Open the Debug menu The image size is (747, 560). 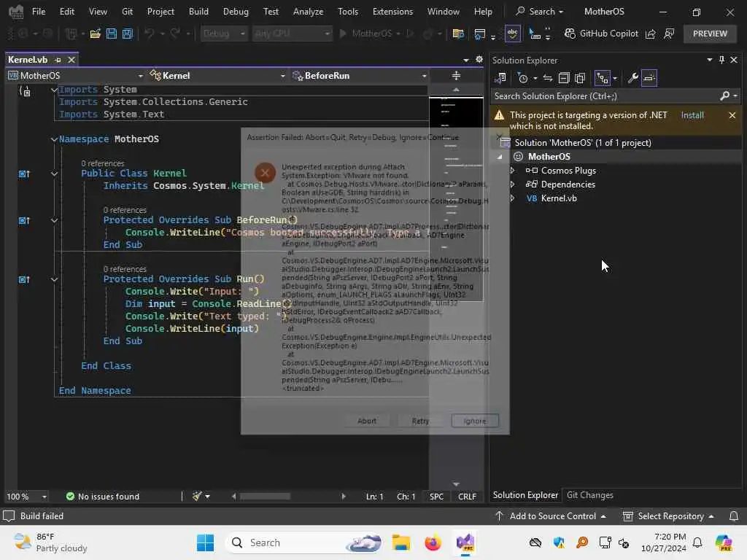click(x=236, y=12)
